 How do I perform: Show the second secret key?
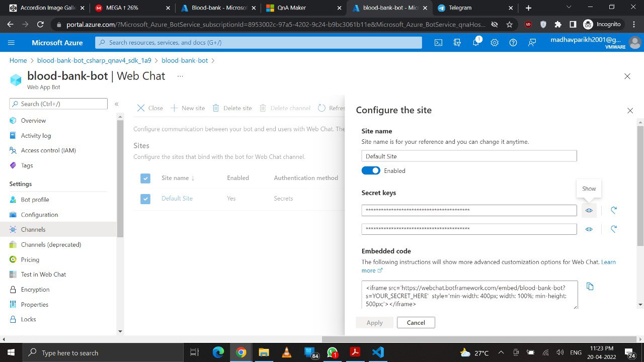pos(589,229)
